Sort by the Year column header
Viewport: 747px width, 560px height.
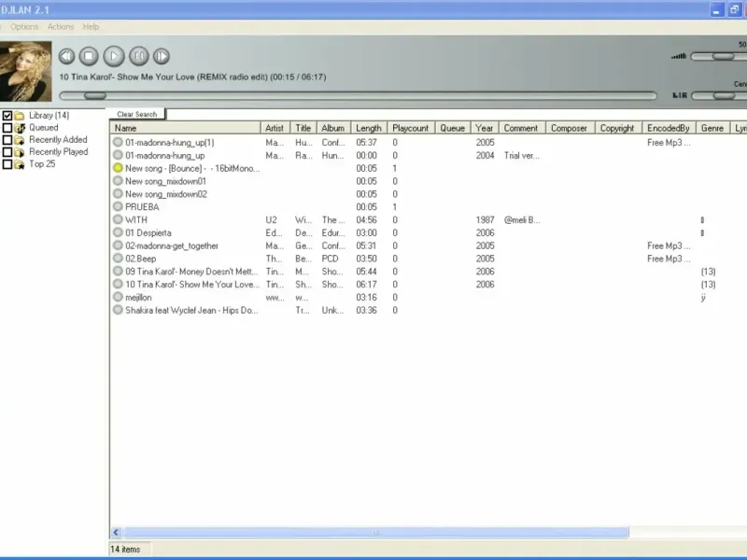[485, 128]
